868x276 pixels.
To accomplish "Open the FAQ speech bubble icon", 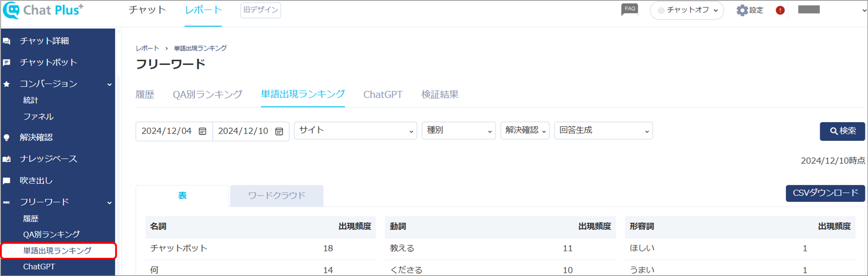I will pos(630,10).
